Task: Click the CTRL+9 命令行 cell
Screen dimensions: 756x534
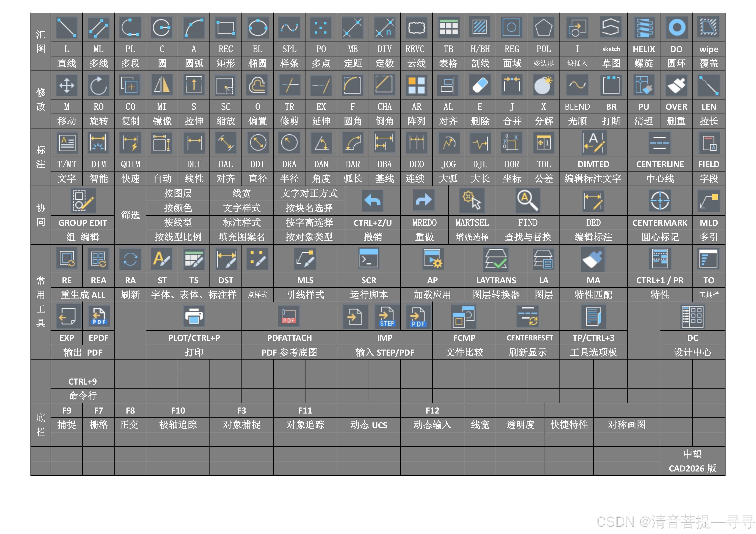Action: (x=82, y=388)
